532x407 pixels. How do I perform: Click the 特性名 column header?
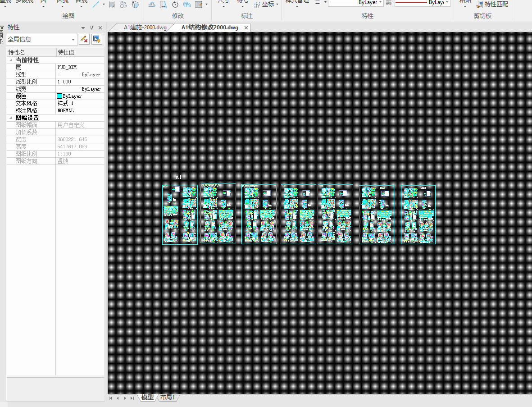31,52
